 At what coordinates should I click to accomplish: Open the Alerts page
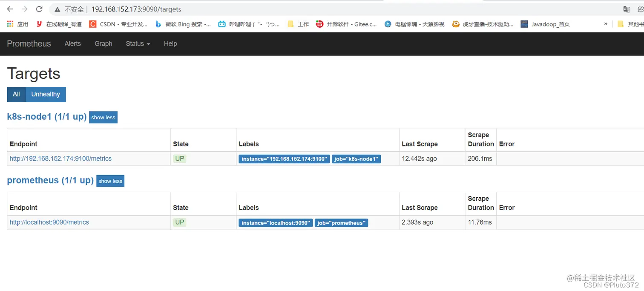[x=73, y=43]
